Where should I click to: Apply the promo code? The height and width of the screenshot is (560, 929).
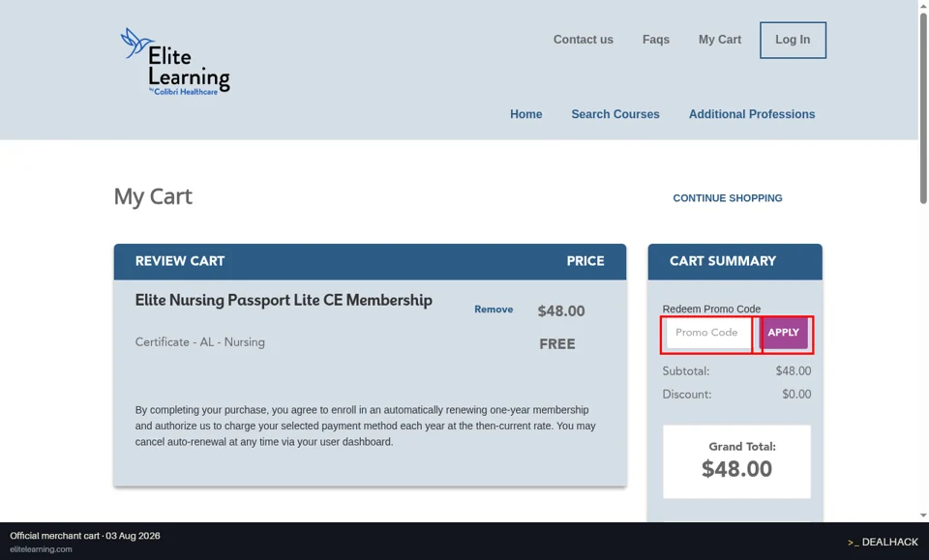(x=783, y=333)
